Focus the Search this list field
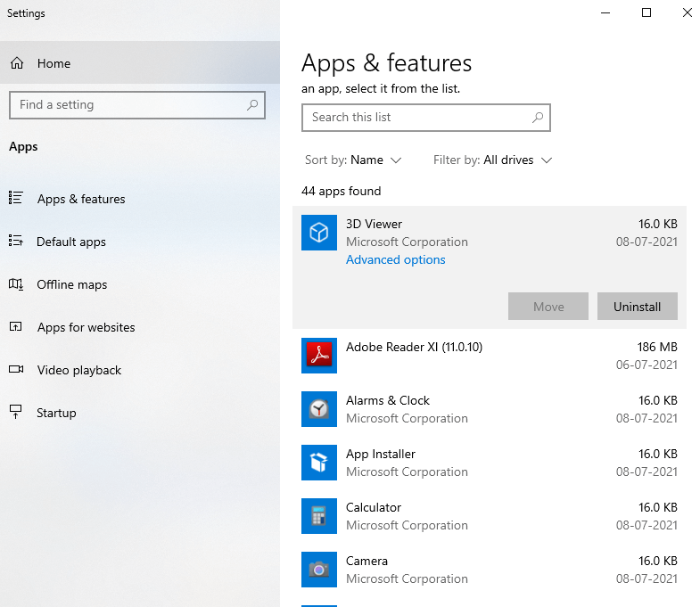Viewport: 700px width, 607px height. (x=426, y=118)
